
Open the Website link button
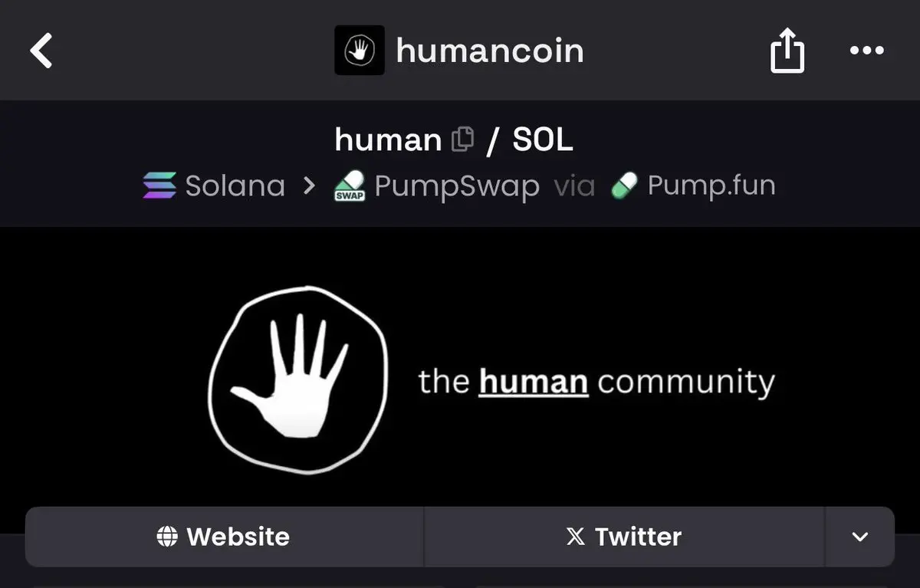(x=224, y=537)
